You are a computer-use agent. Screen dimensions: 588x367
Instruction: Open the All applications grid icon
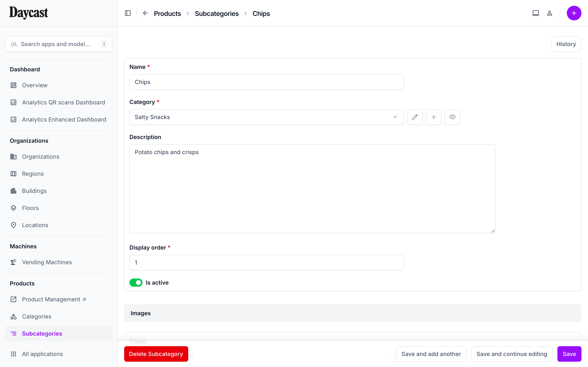[14, 354]
